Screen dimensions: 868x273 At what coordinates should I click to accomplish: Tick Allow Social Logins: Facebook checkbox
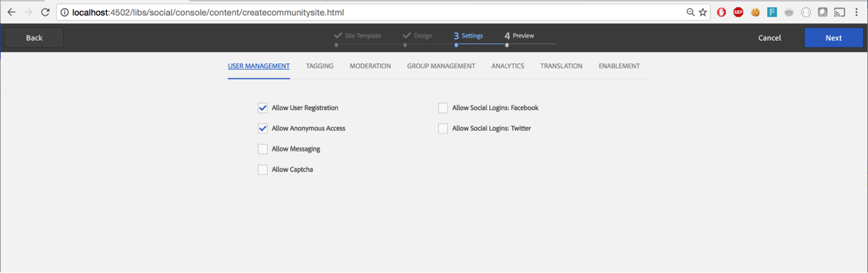pos(443,107)
